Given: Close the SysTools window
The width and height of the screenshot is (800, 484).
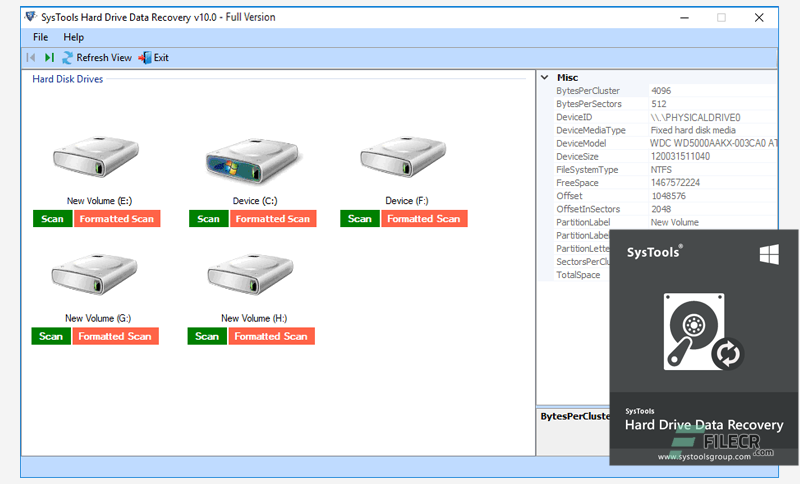Looking at the screenshot, I should [759, 18].
